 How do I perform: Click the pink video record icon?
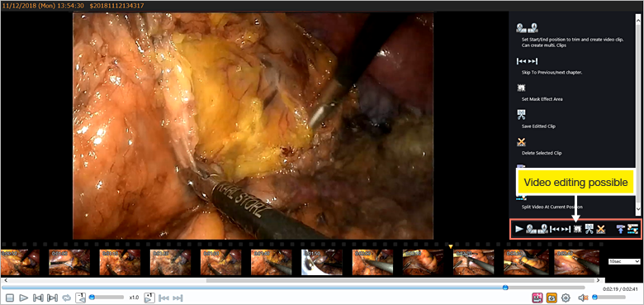click(537, 298)
